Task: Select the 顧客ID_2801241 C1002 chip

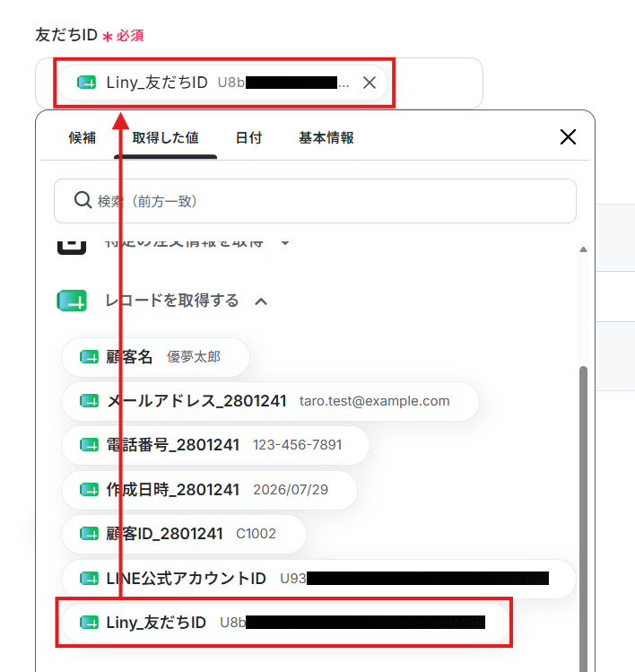Action: pos(184,534)
